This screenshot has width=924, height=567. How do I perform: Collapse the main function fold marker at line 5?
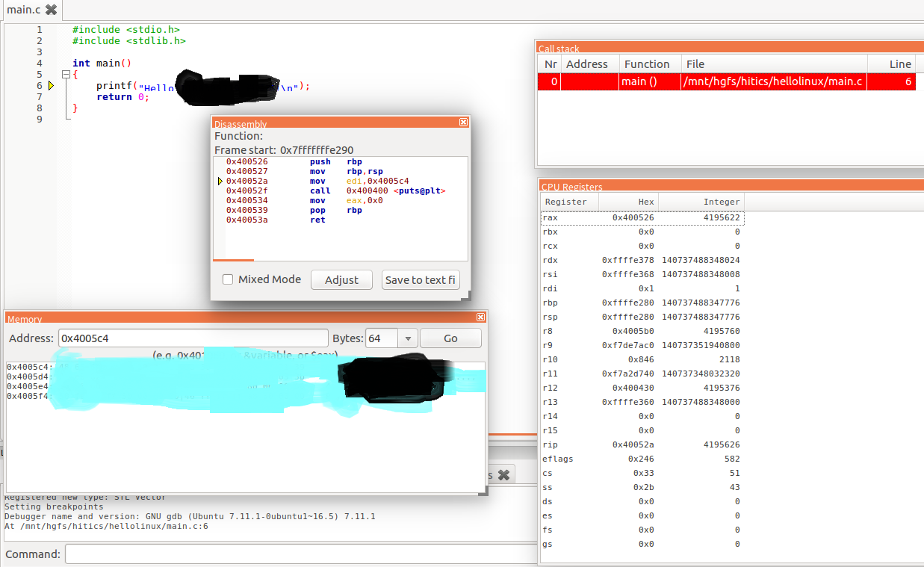coord(66,74)
